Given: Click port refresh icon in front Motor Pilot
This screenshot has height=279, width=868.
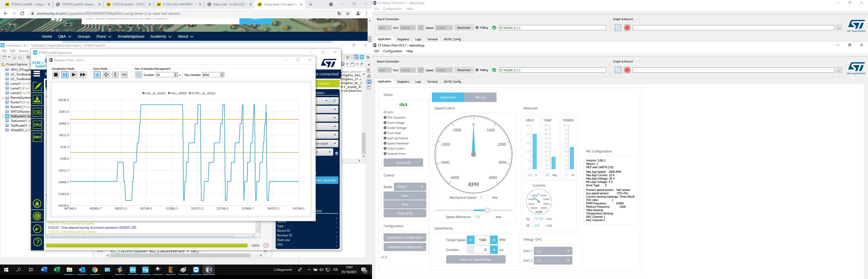Looking at the screenshot, I should pos(421,70).
